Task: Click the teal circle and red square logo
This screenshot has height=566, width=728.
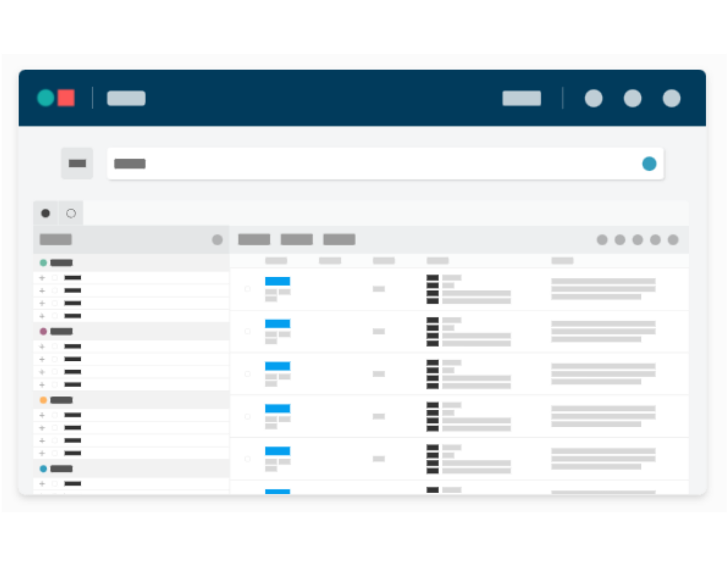Action: pos(56,98)
